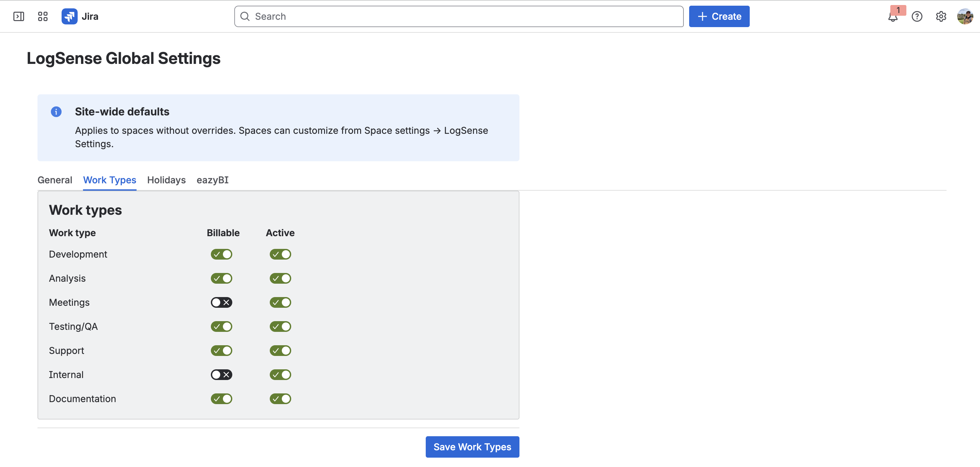The height and width of the screenshot is (467, 980).
Task: Click the Create button
Action: coord(719,16)
